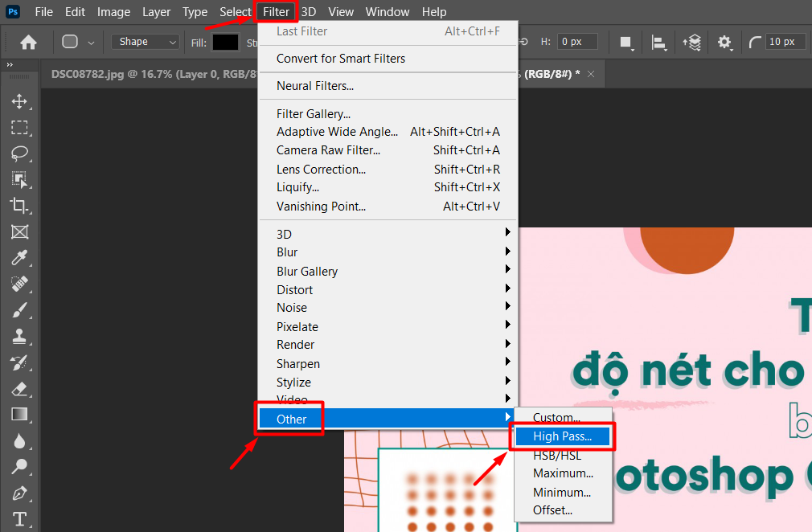Click the black Fill color swatch
The height and width of the screenshot is (532, 812).
tap(226, 42)
